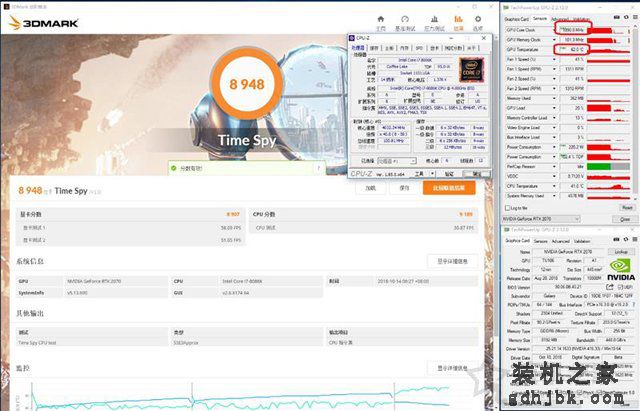Open CPU-Z processor selection combo box
This screenshot has width=640, height=411.
[396, 161]
